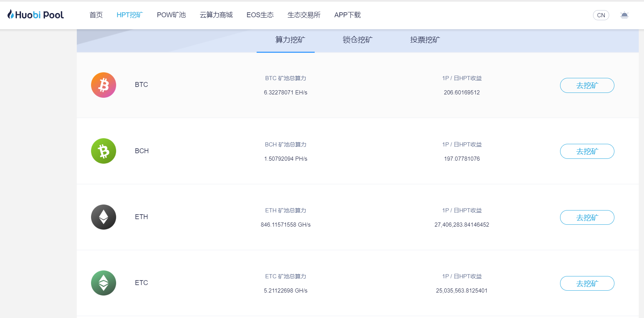The height and width of the screenshot is (318, 644).
Task: Click the 1P / 日HPT收益 label in ETC row
Action: click(462, 276)
